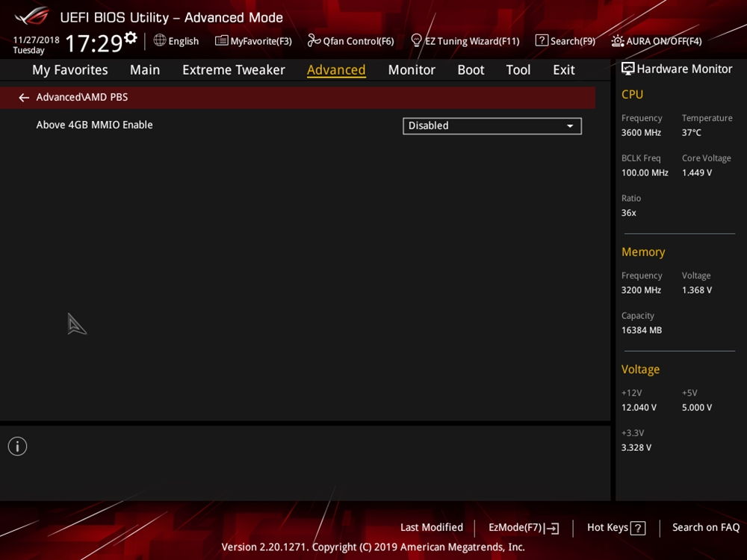Click Search(F9) label
747x560 pixels.
pos(573,41)
